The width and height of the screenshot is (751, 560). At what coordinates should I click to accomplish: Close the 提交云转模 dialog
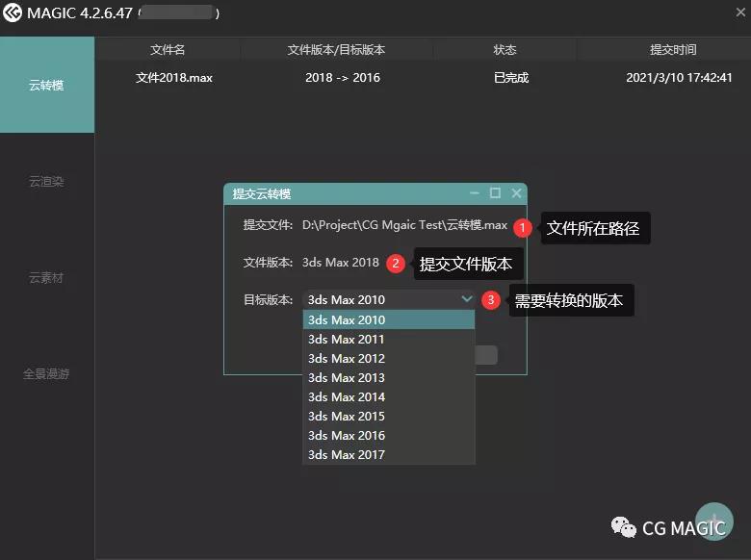click(x=516, y=193)
